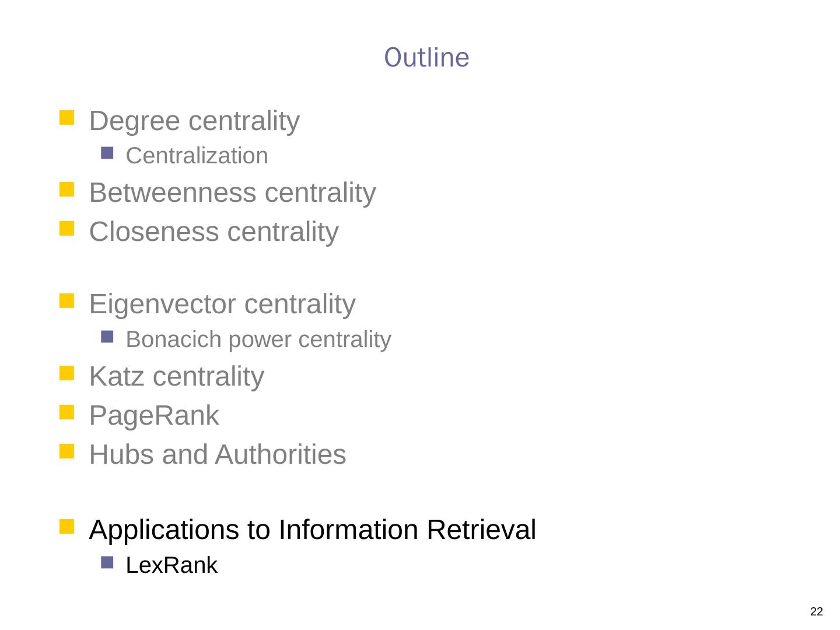Select the "Katz centrality" line

(x=176, y=376)
